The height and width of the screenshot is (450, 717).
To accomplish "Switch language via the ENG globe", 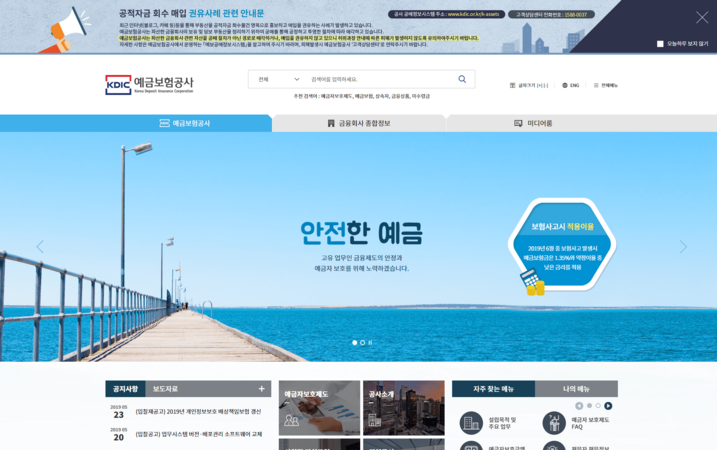I will [571, 86].
